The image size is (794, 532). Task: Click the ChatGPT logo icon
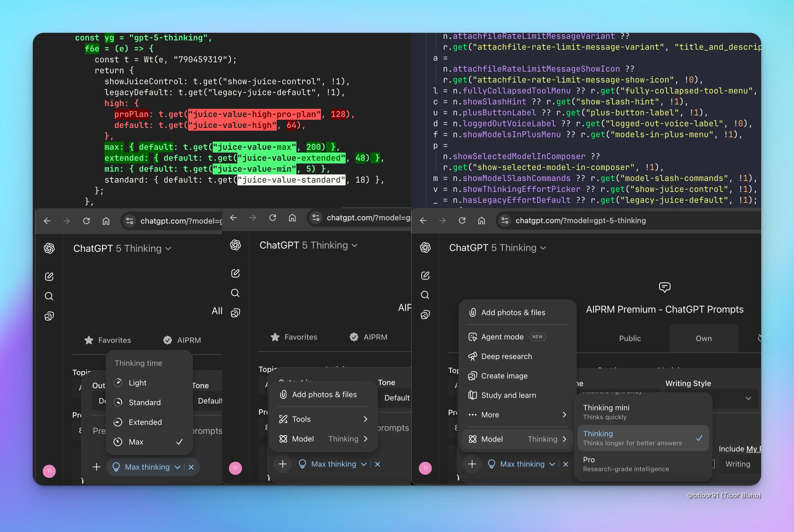[x=49, y=248]
